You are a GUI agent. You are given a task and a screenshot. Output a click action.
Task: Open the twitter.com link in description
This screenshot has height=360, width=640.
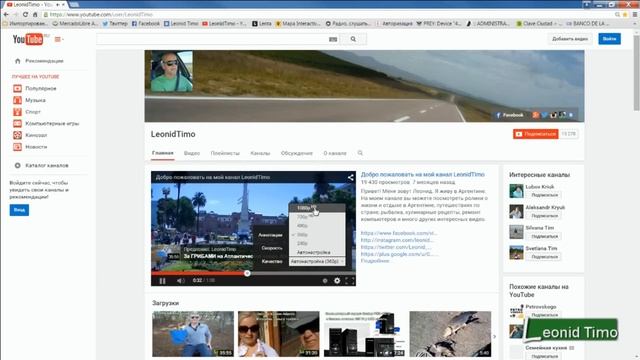(396, 247)
